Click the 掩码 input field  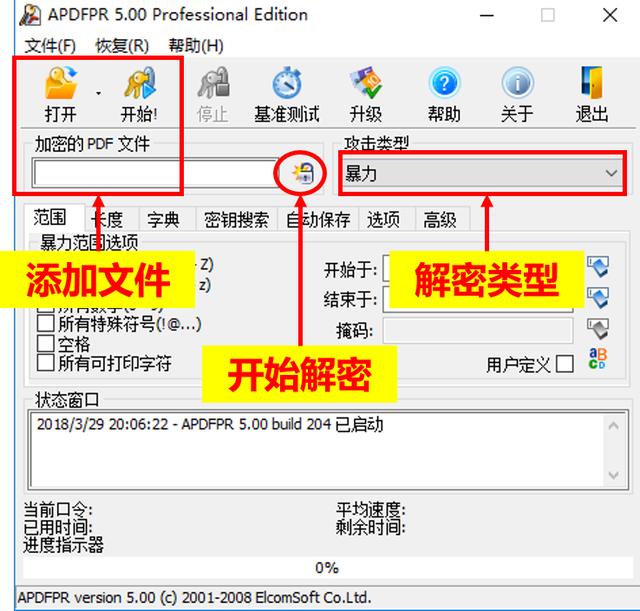tap(478, 331)
